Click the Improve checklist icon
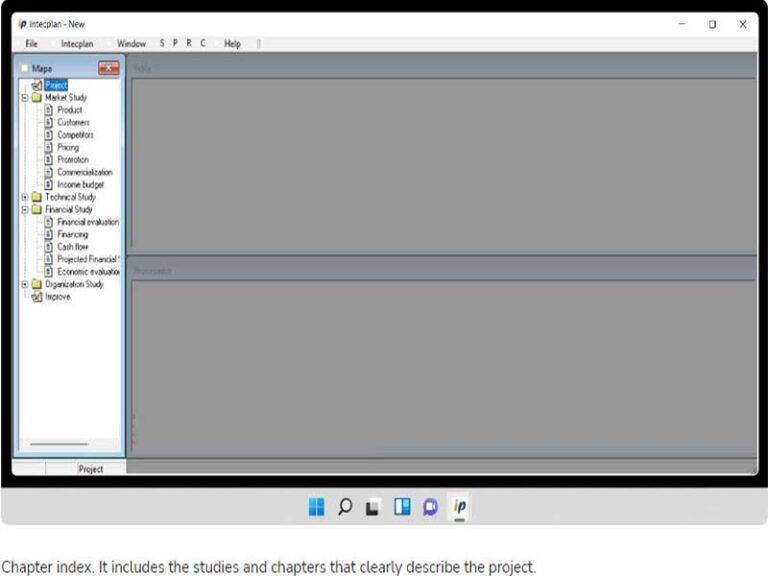The height and width of the screenshot is (576, 768). coord(37,297)
